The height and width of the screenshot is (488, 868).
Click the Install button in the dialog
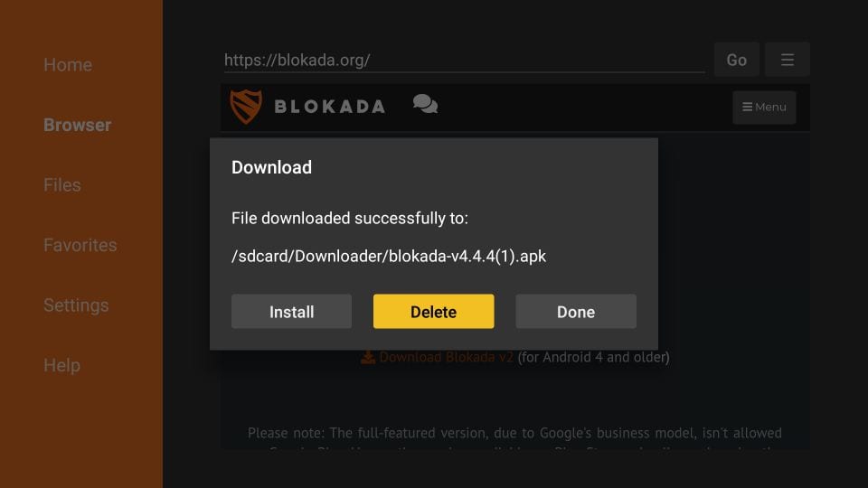pos(291,312)
